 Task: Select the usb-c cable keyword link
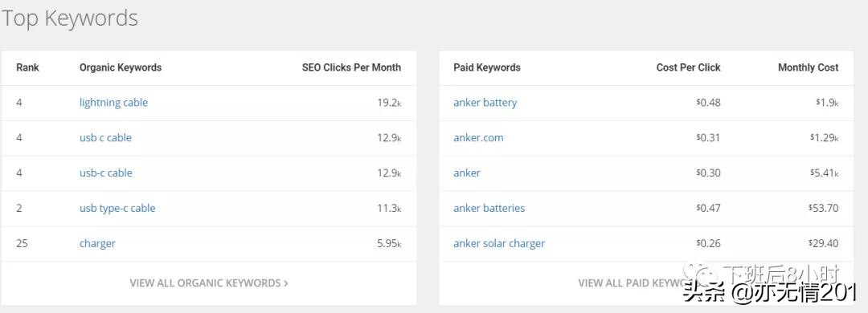[x=106, y=173]
